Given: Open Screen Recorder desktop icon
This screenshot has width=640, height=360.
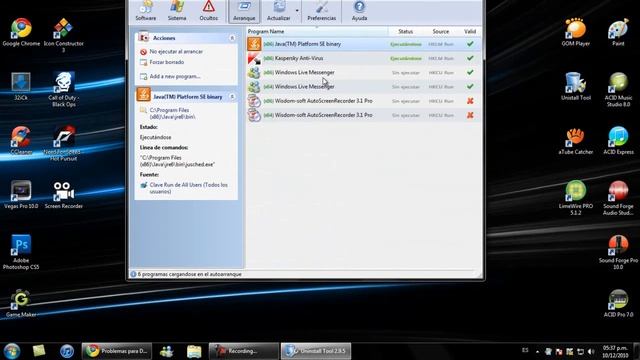Looking at the screenshot, I should [x=63, y=195].
